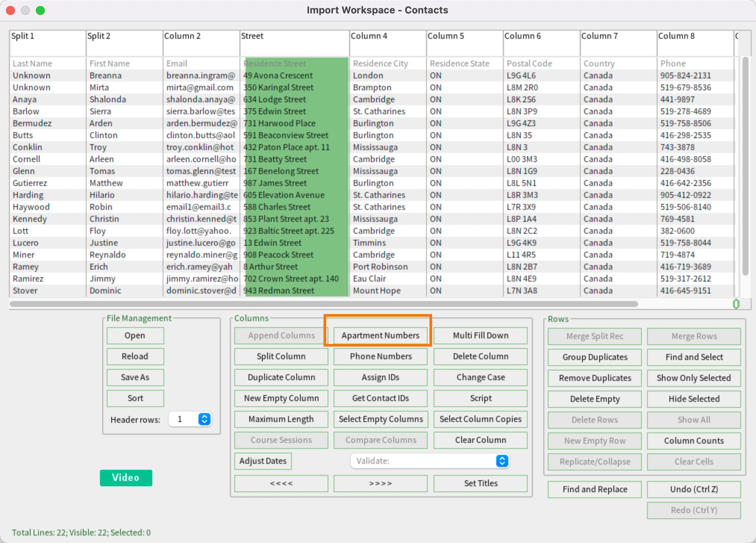Play the tutorial with the Video button
Screen dimensions: 756x543
[126, 478]
